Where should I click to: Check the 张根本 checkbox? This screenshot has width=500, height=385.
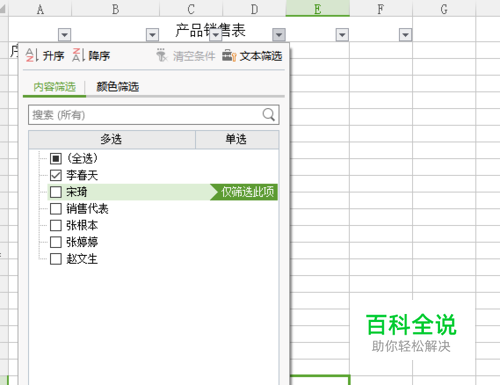56,225
